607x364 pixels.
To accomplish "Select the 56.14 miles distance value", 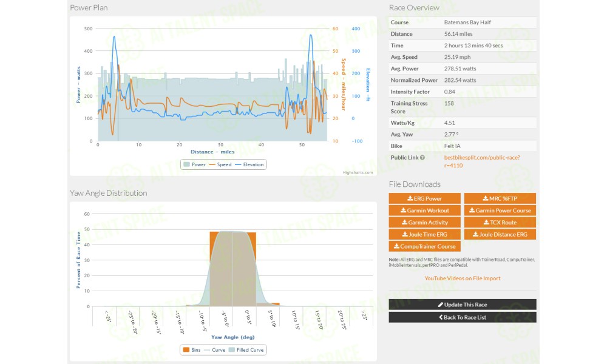I will 458,34.
